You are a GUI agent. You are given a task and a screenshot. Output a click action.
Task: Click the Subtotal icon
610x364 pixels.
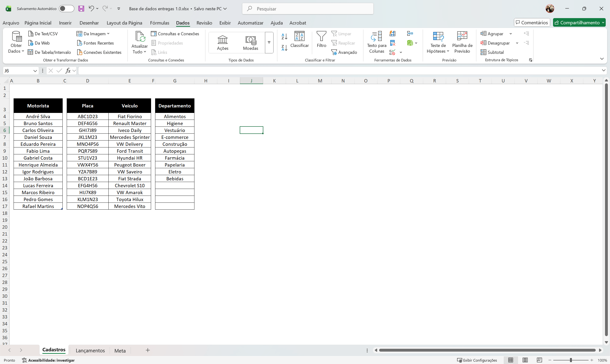click(484, 52)
